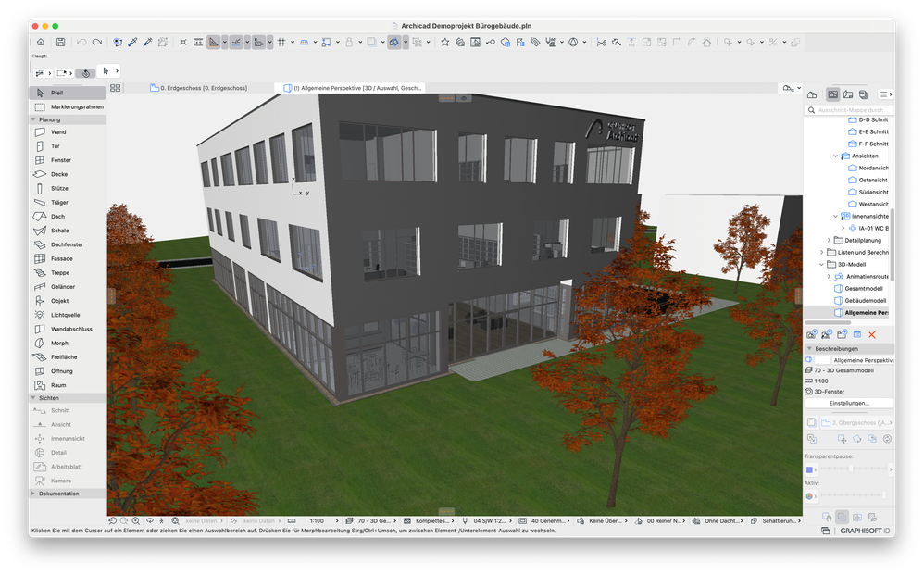
Task: Click the Ausschnitt-Mappe search field
Action: click(x=849, y=110)
